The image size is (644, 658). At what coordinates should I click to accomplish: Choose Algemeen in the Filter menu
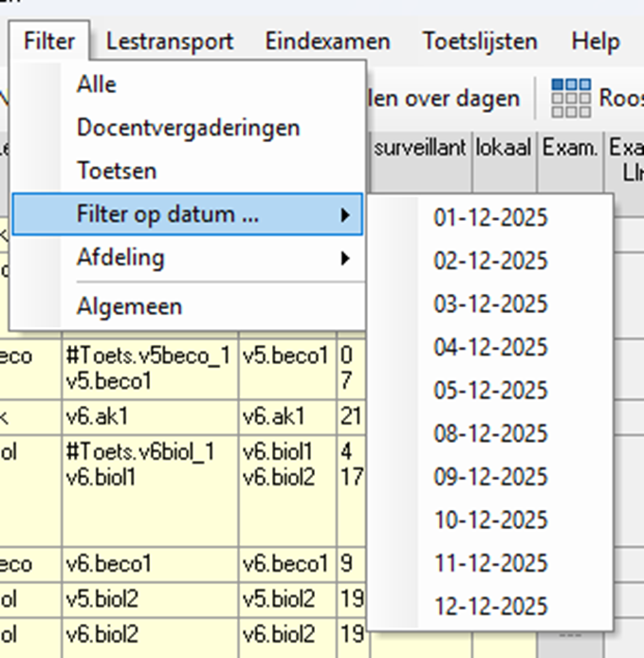pos(129,306)
